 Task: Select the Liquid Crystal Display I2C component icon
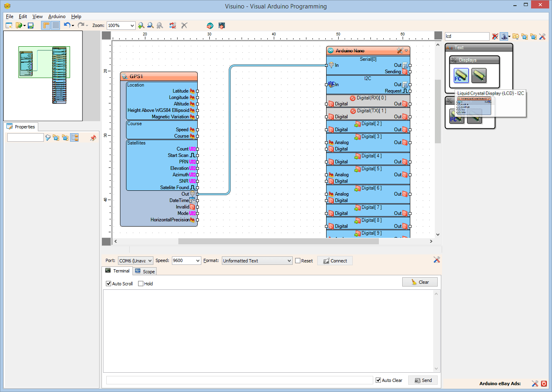point(461,75)
